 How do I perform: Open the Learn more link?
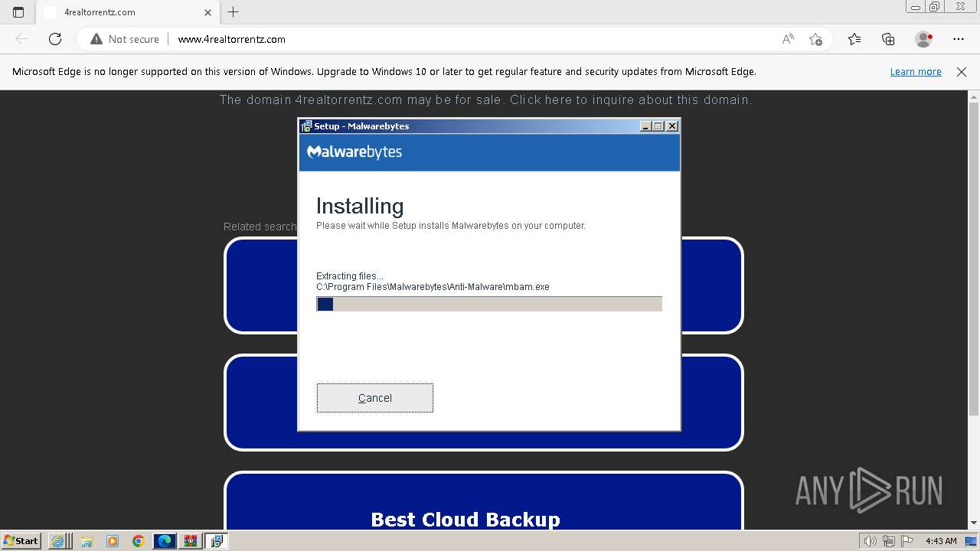(x=916, y=72)
